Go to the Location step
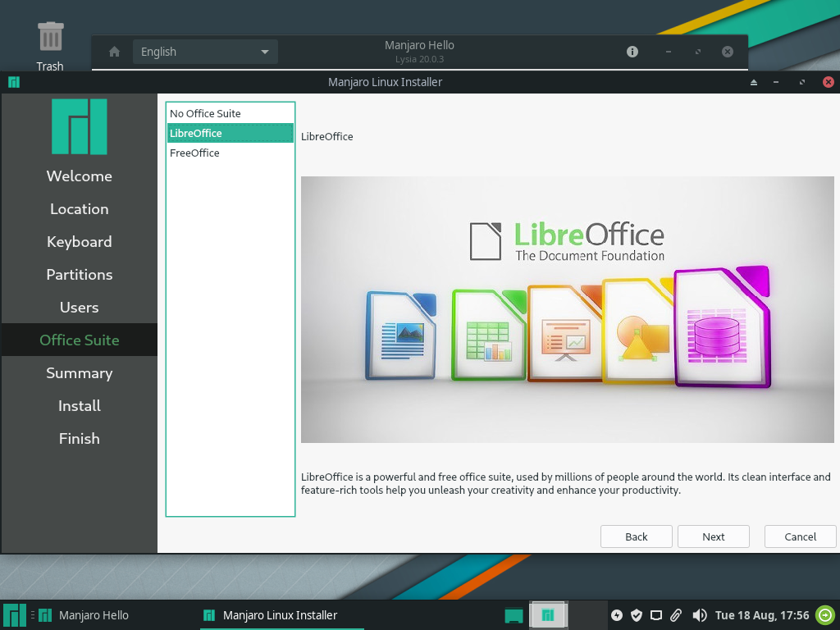This screenshot has height=630, width=840. click(x=80, y=209)
